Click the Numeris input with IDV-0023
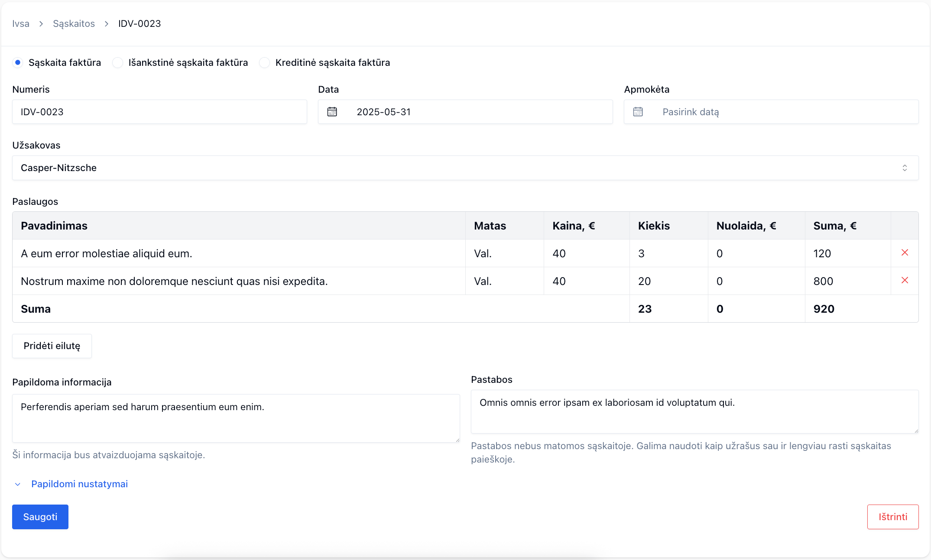 (159, 112)
